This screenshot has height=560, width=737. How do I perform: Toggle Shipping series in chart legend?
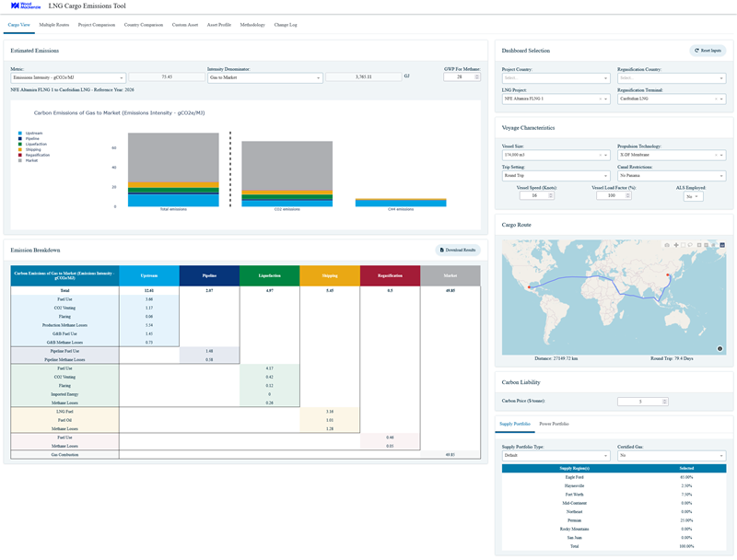point(29,149)
